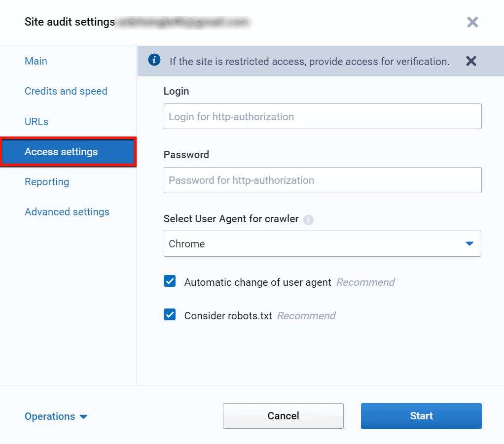Select the URLs section
Image resolution: width=504 pixels, height=444 pixels.
point(36,122)
